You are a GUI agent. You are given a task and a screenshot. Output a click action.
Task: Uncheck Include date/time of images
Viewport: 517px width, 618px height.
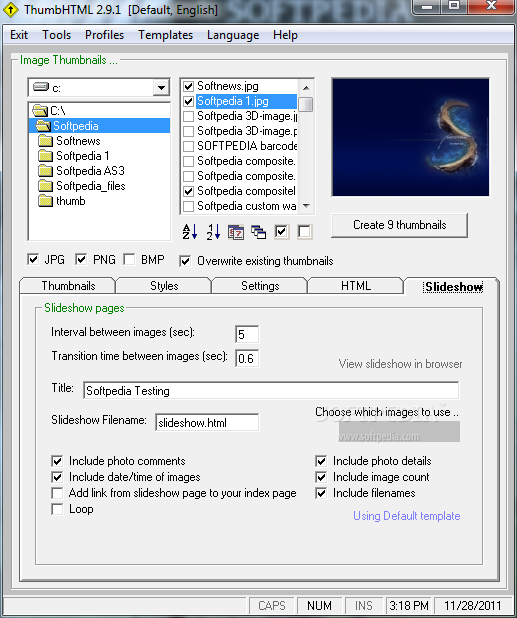click(x=57, y=477)
